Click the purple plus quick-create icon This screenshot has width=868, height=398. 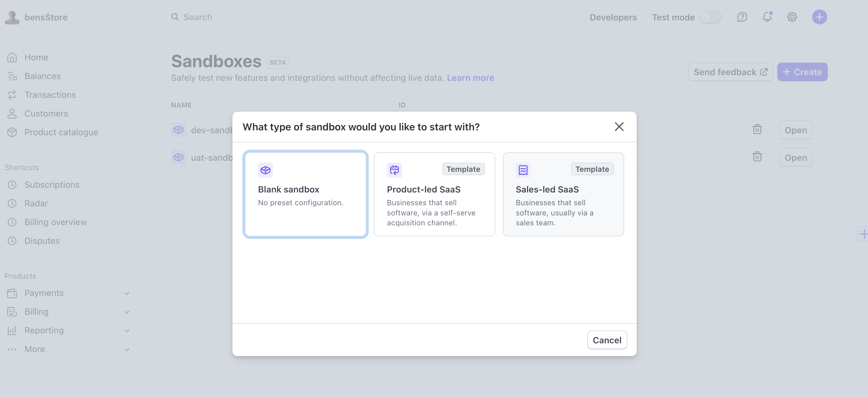(x=819, y=17)
